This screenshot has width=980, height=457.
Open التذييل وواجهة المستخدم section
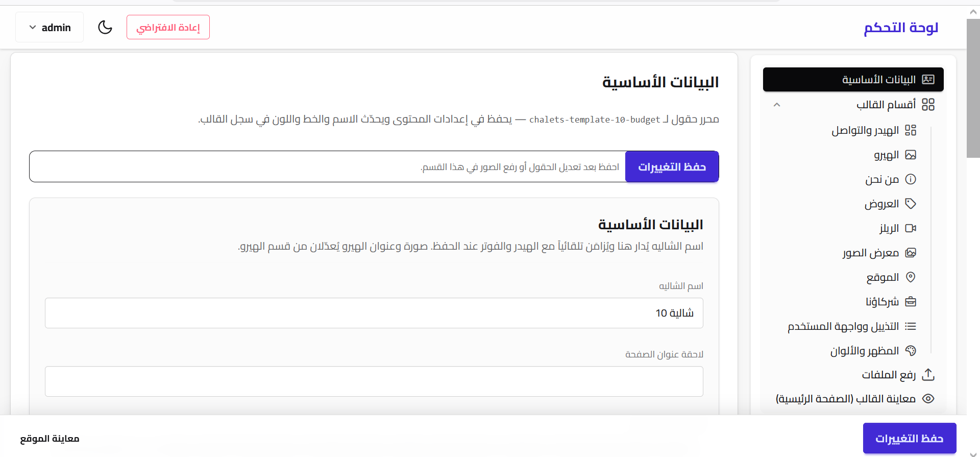(843, 326)
